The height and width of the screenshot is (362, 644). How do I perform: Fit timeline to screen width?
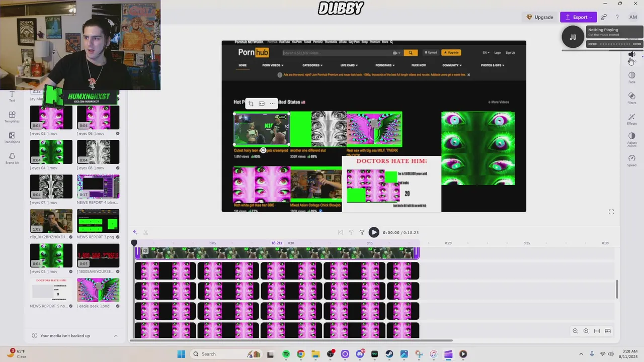597,331
